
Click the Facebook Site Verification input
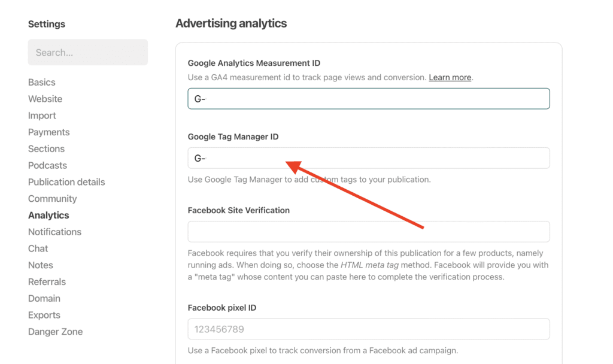coord(368,232)
